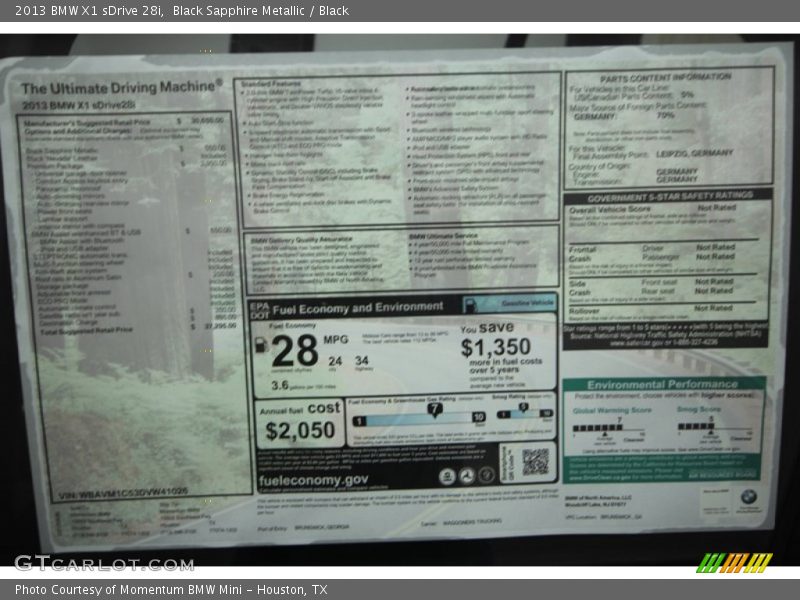Click the EPA DOT badge in fuel header
Viewport: 800px width, 600px height.
point(259,310)
